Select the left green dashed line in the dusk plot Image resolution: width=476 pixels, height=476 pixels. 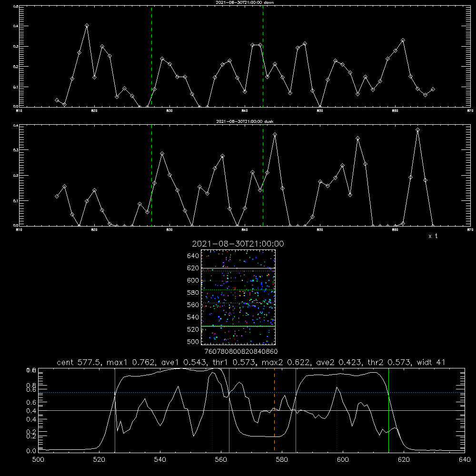coord(151,175)
